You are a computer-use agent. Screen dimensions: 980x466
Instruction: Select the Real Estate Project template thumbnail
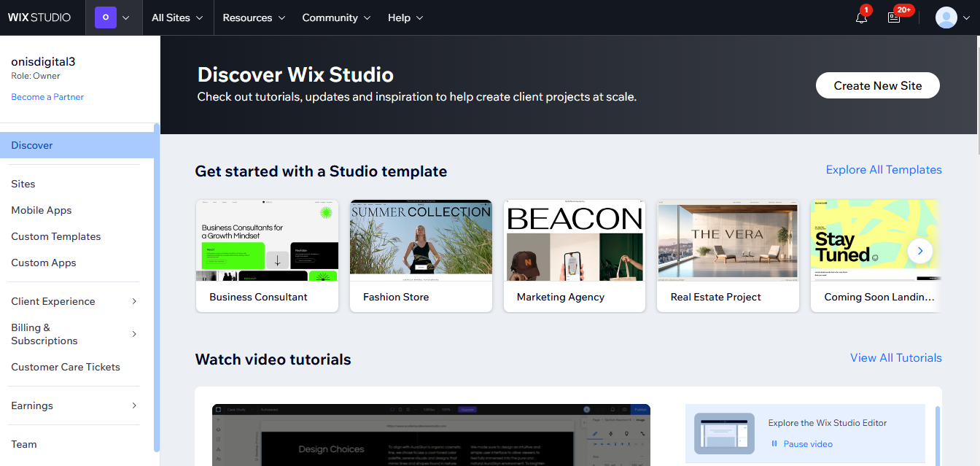click(728, 241)
